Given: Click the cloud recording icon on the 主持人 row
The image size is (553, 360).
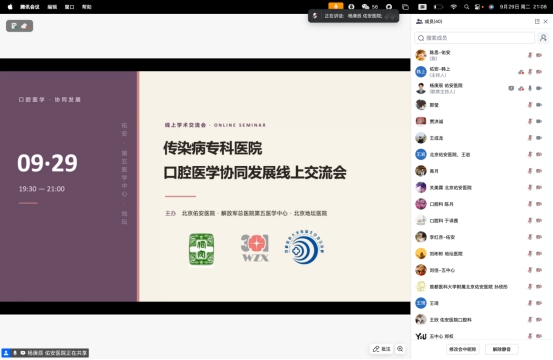Looking at the screenshot, I should pyautogui.click(x=521, y=72).
